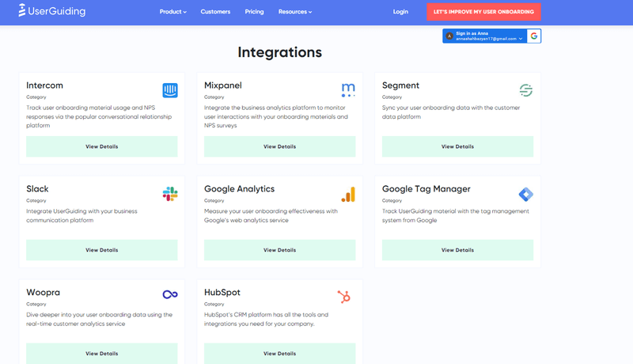The image size is (633, 364).
Task: Click the HubSpot logo icon
Action: 344,297
